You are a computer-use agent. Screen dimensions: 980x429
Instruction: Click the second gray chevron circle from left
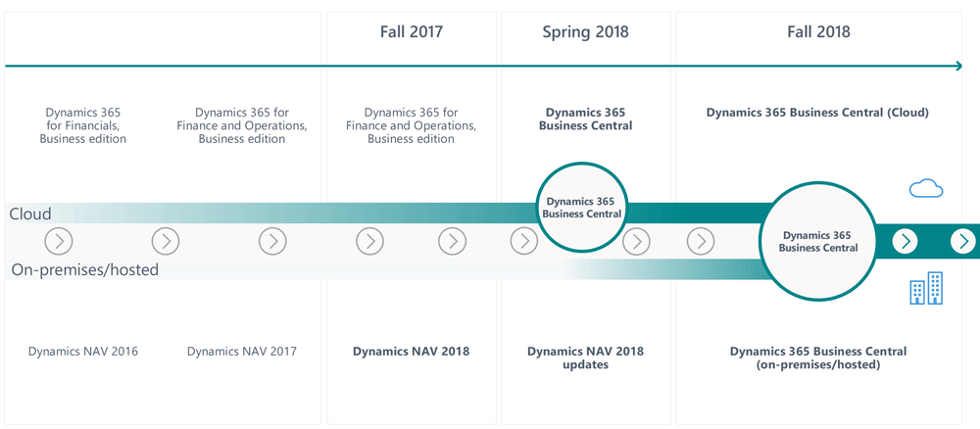(x=166, y=241)
